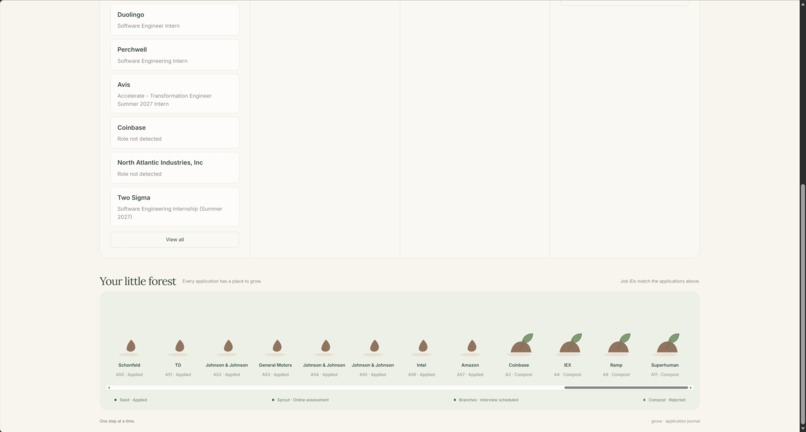Click the Two Sigma 'Software Engineering Internship' role text
Screen dimensions: 806x432
pyautogui.click(x=170, y=213)
